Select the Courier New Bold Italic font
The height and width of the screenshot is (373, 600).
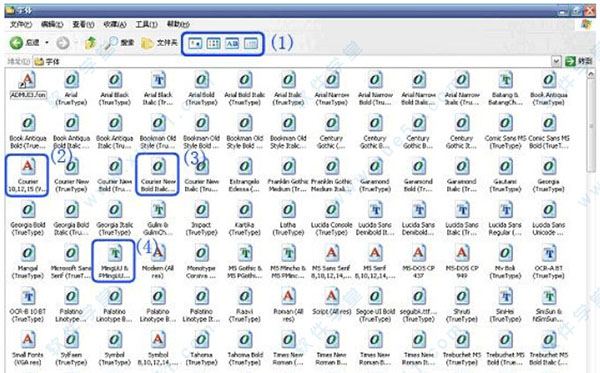click(x=158, y=175)
